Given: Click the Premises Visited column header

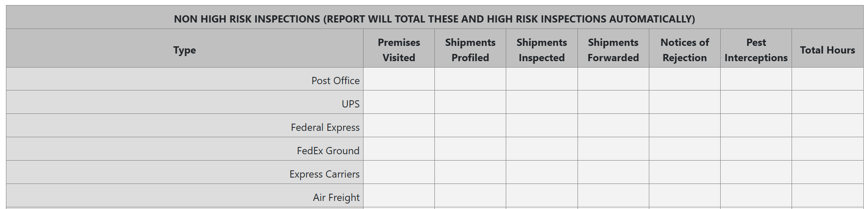Looking at the screenshot, I should (x=399, y=50).
